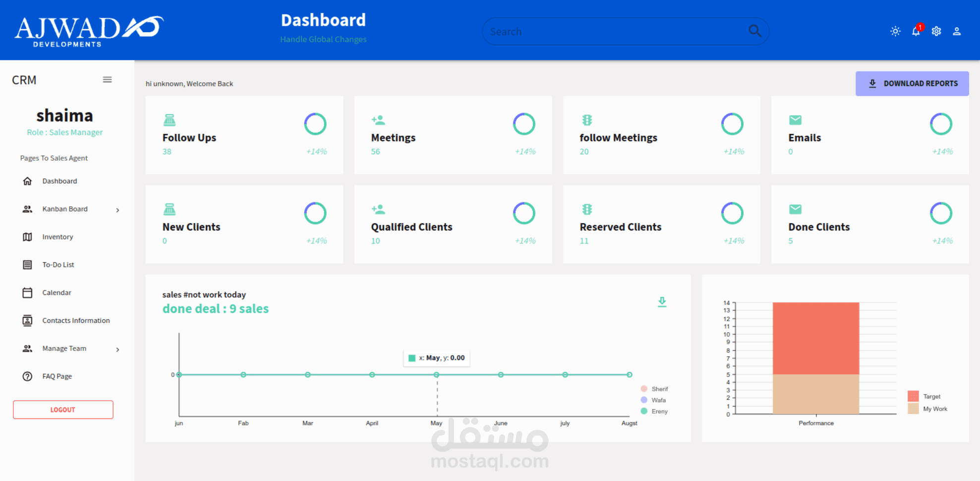Image resolution: width=980 pixels, height=481 pixels.
Task: Click the LOGOUT button
Action: tap(63, 410)
